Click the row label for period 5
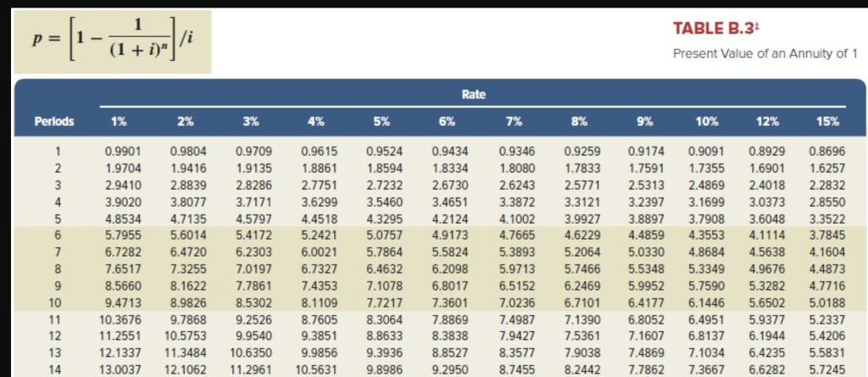The width and height of the screenshot is (868, 377). pyautogui.click(x=58, y=218)
